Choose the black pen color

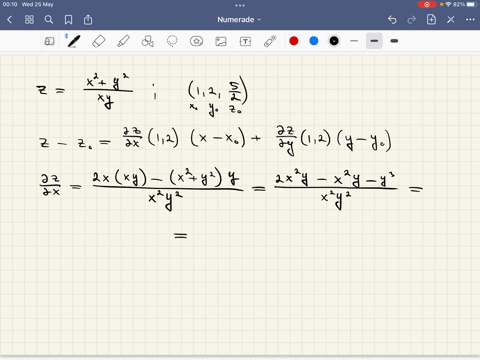pyautogui.click(x=334, y=41)
